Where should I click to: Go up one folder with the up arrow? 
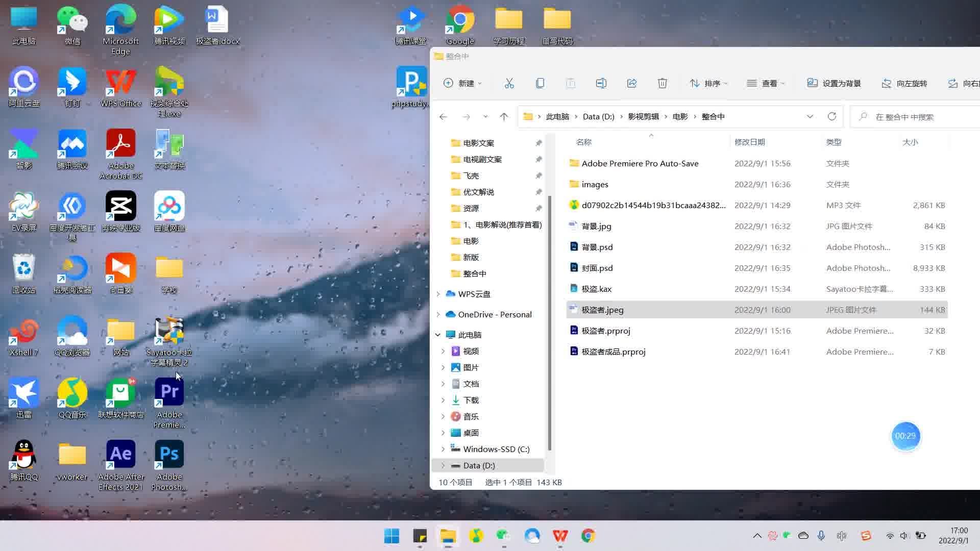click(504, 116)
